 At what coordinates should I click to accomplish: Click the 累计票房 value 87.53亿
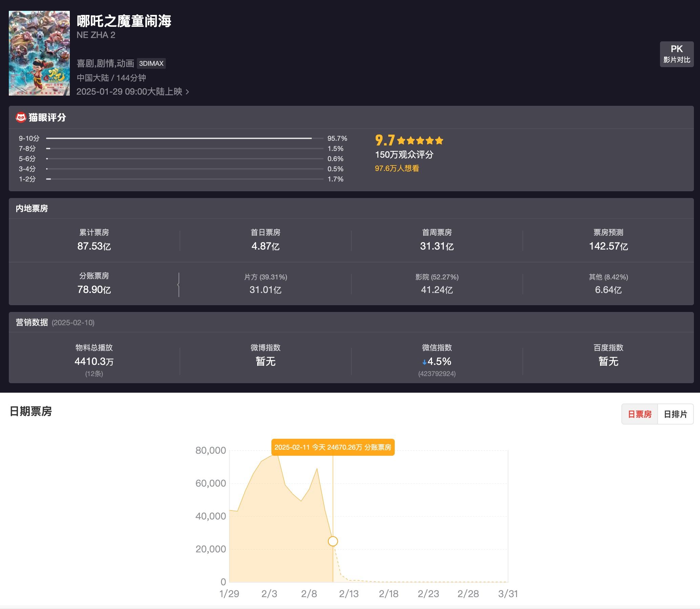94,246
